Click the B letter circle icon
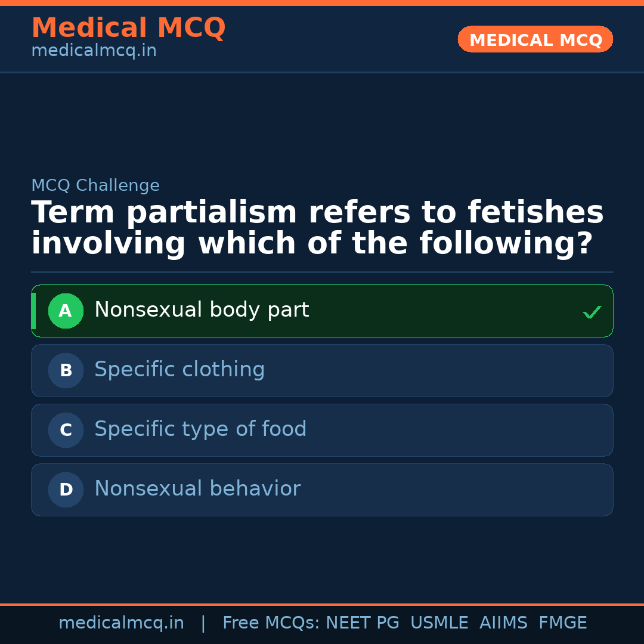 [66, 370]
